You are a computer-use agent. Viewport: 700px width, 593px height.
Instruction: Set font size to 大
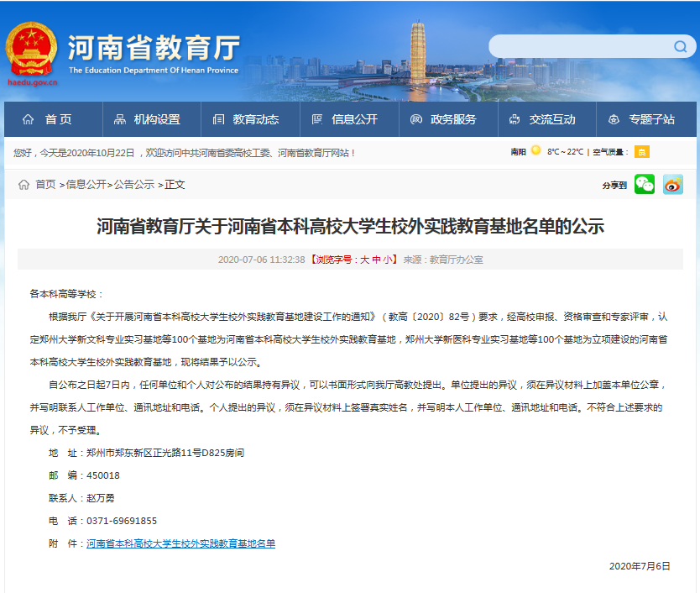[364, 260]
